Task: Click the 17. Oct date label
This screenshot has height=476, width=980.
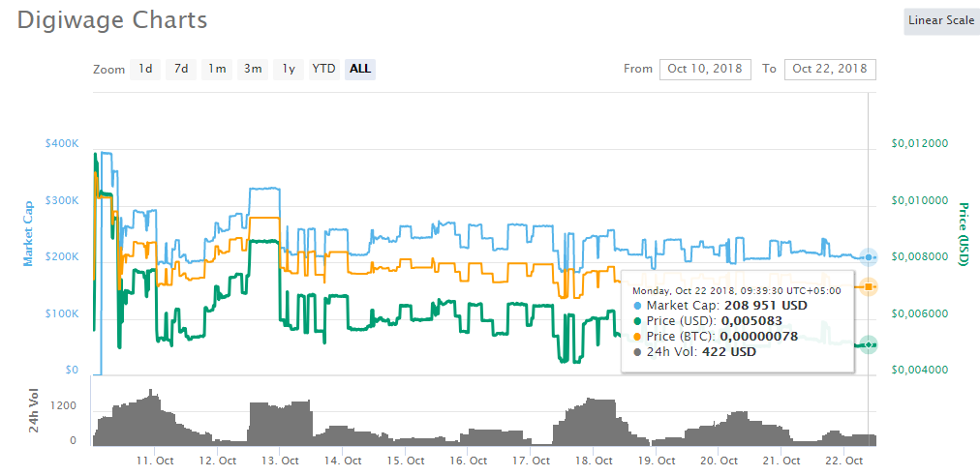Action: tap(530, 461)
